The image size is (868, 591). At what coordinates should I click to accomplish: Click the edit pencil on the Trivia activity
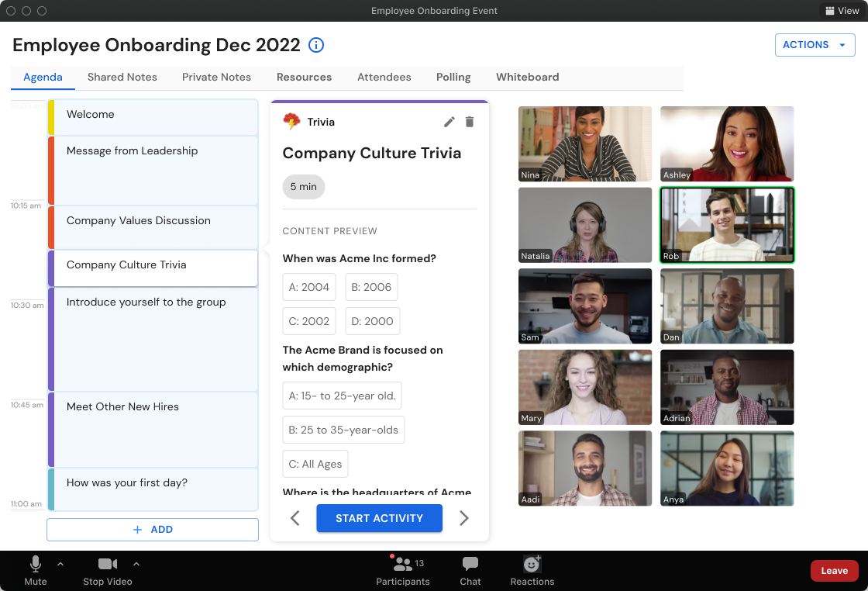[x=449, y=122]
